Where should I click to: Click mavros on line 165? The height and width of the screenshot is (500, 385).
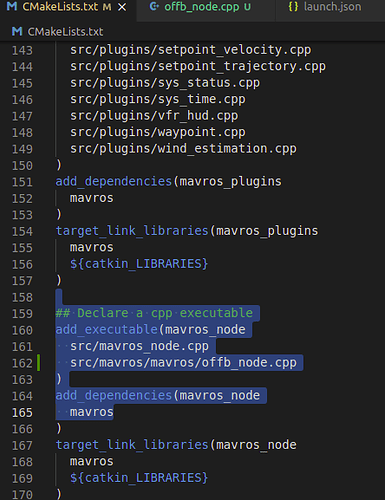pyautogui.click(x=92, y=412)
